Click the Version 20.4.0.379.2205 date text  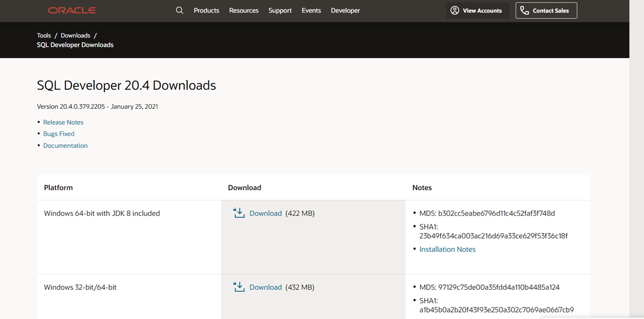(x=98, y=107)
